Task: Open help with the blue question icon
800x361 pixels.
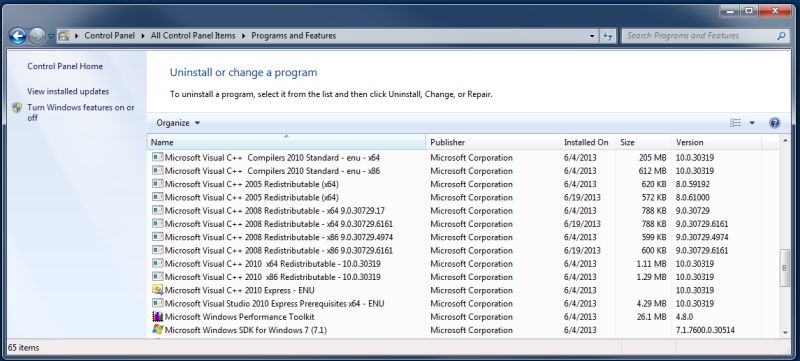Action: pos(774,123)
